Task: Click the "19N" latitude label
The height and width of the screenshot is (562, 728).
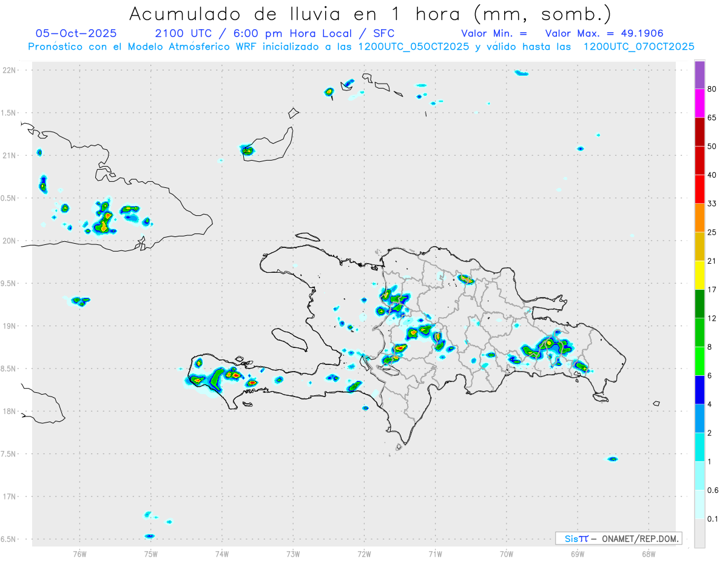Action: pyautogui.click(x=9, y=326)
